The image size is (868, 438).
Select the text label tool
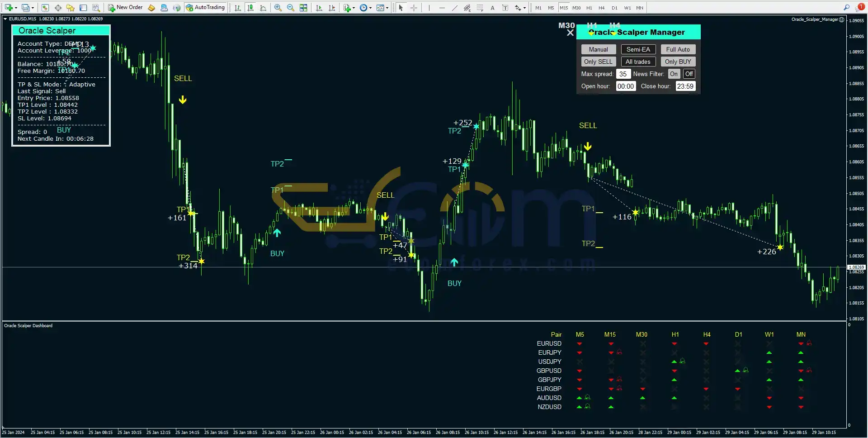point(505,8)
